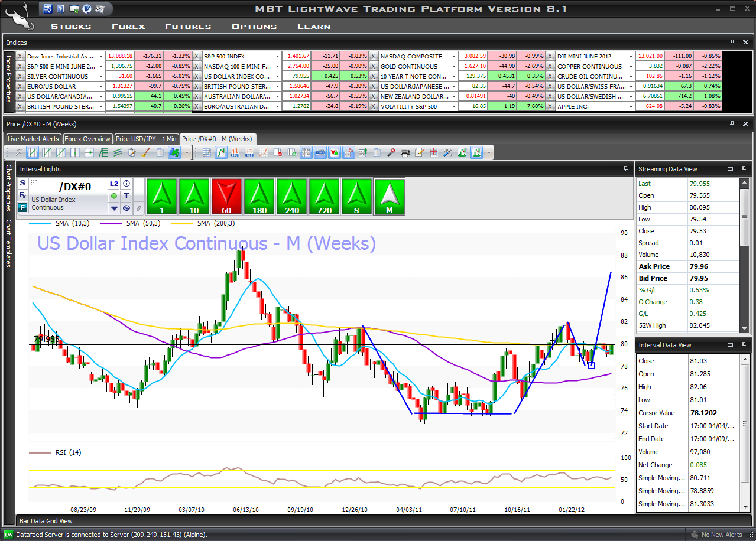This screenshot has height=541, width=756.
Task: Select the 10 minute interval light
Action: [x=194, y=197]
